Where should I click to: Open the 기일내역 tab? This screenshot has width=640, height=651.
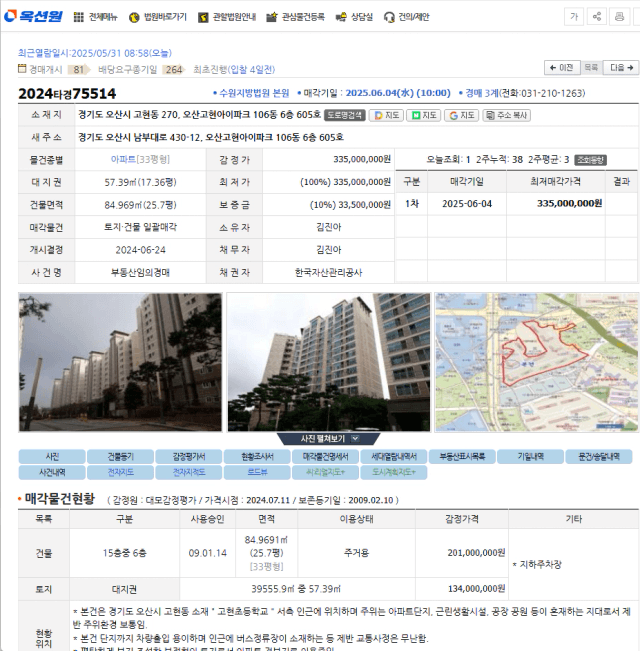click(530, 457)
